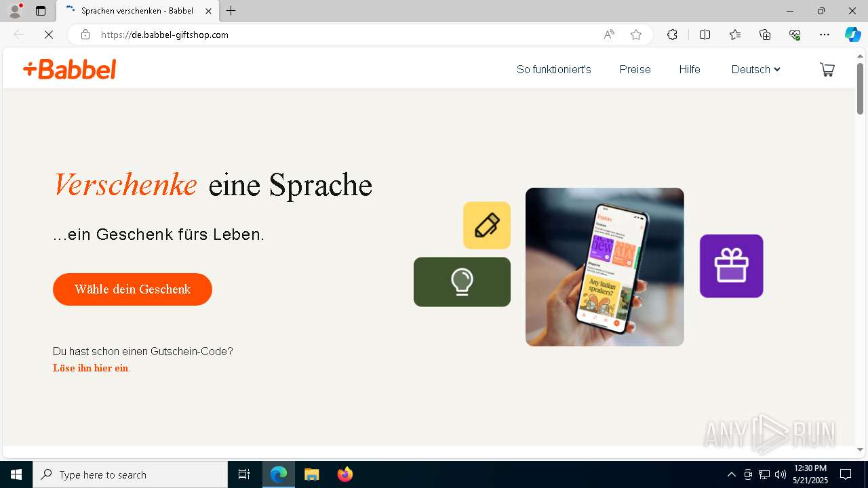
Task: Open the Extensions icon
Action: click(x=672, y=35)
